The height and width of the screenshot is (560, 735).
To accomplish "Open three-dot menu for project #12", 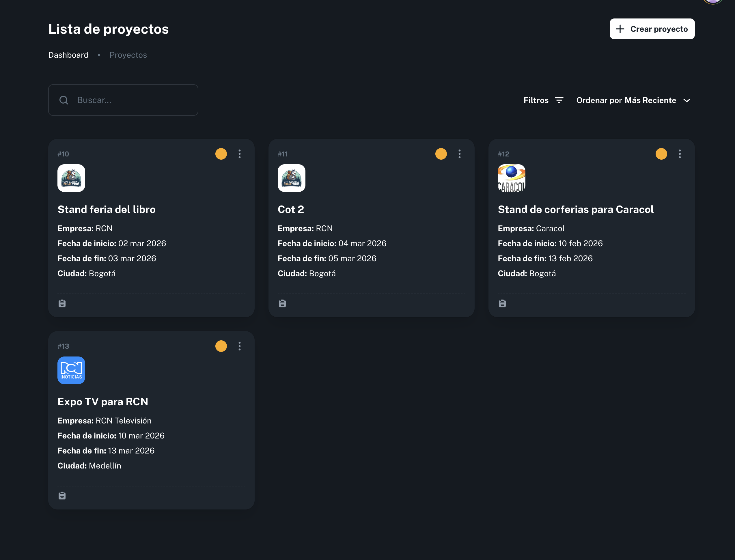I will pyautogui.click(x=680, y=154).
